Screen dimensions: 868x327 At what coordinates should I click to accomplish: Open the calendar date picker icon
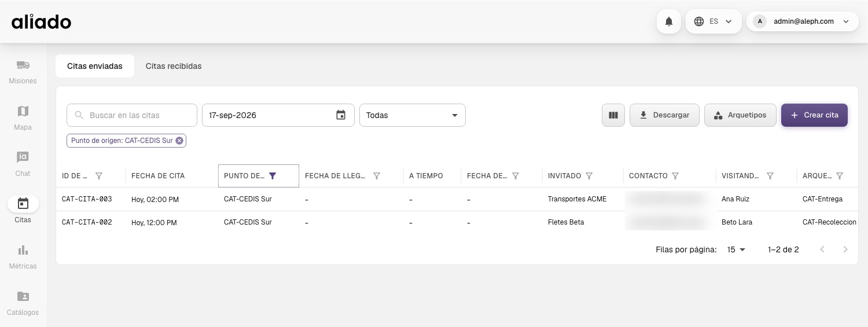341,115
